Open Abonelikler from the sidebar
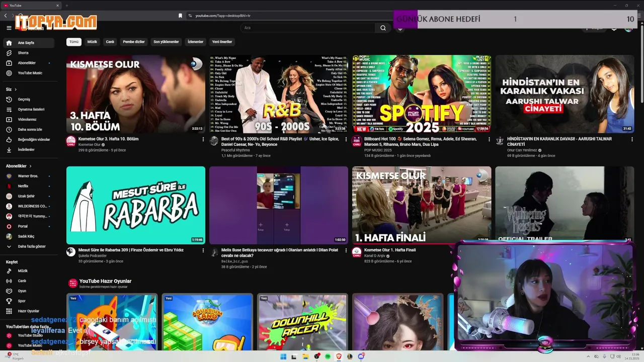The image size is (644, 362). point(28,63)
